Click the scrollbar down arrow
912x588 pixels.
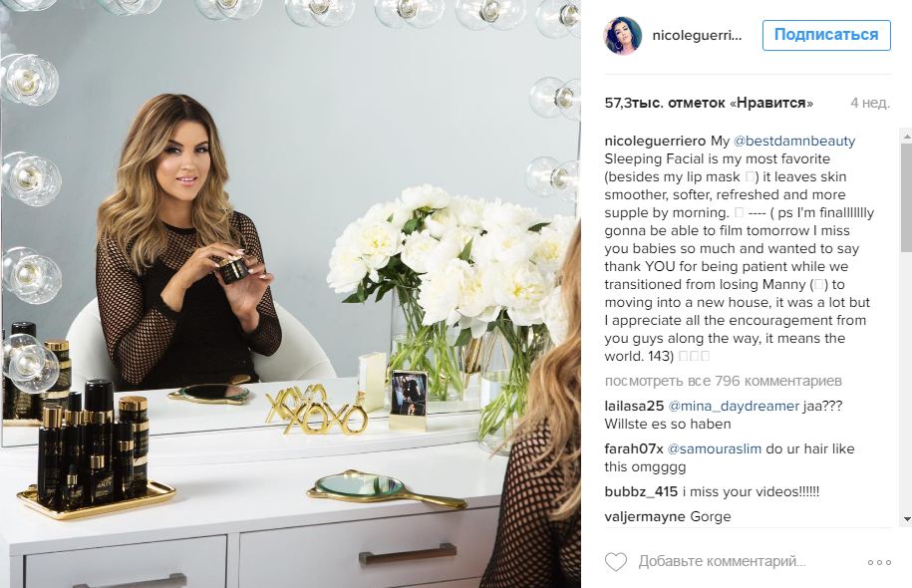tap(906, 519)
